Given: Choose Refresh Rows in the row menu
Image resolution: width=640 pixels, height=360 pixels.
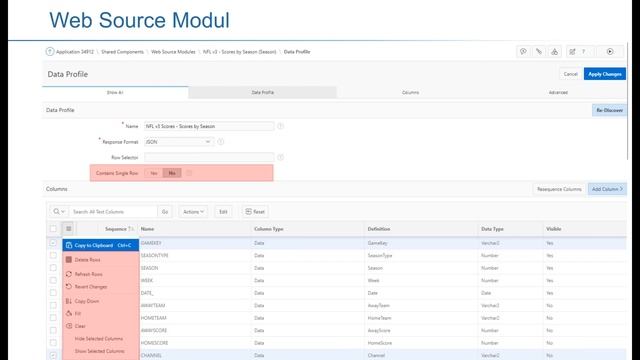Looking at the screenshot, I should coord(100,274).
